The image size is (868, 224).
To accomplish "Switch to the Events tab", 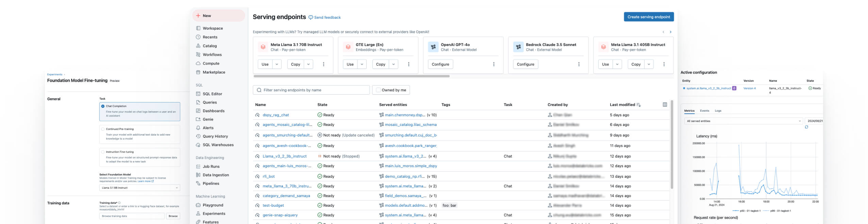I will click(x=704, y=111).
